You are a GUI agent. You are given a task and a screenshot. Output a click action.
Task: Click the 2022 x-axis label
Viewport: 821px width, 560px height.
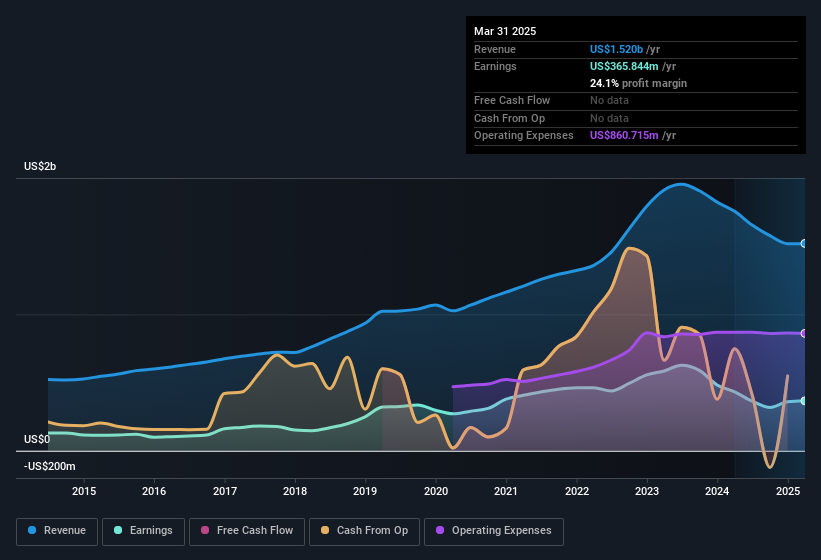[576, 491]
